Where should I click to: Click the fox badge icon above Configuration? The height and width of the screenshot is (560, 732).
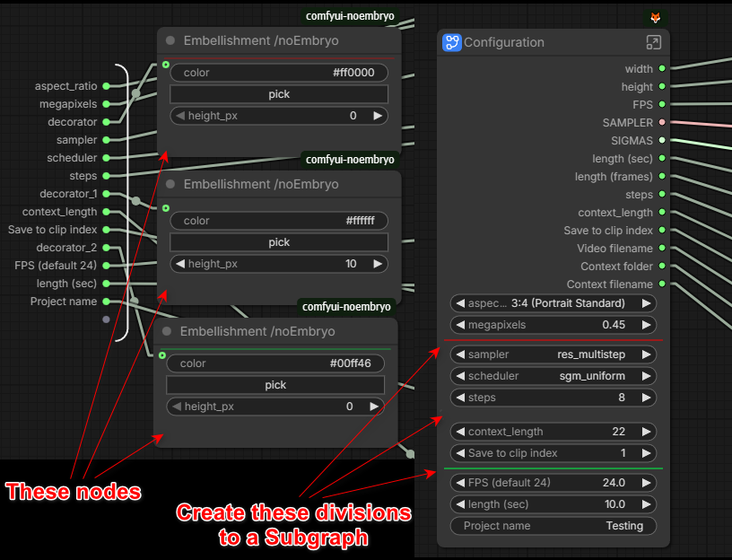(x=656, y=18)
